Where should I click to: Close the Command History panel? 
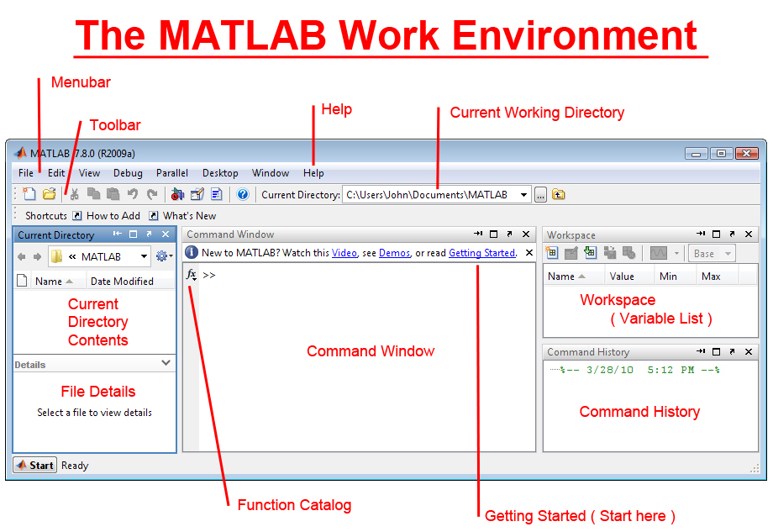point(749,351)
